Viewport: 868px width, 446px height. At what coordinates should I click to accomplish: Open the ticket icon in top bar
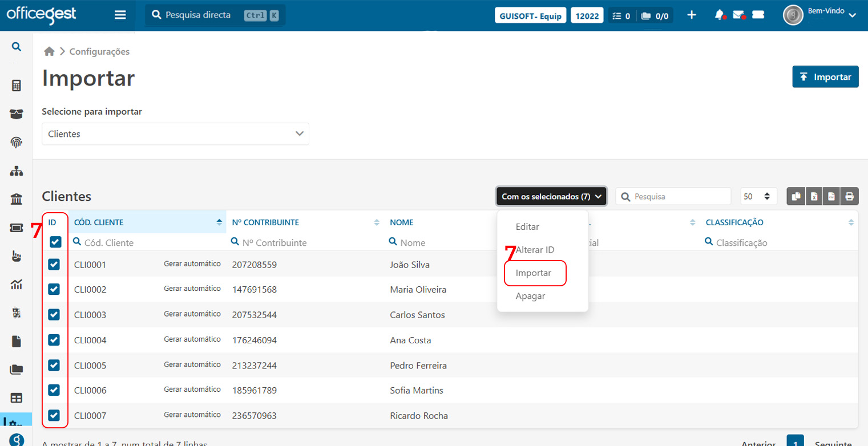click(x=758, y=15)
